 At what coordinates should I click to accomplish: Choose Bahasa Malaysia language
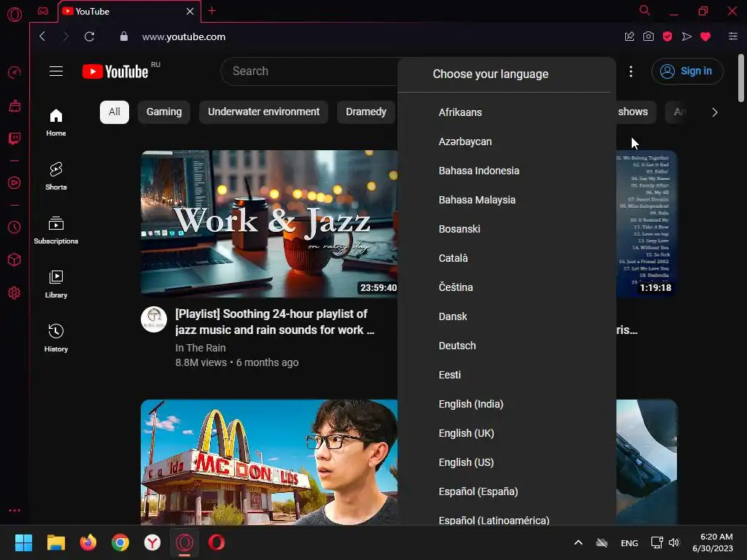507,200
